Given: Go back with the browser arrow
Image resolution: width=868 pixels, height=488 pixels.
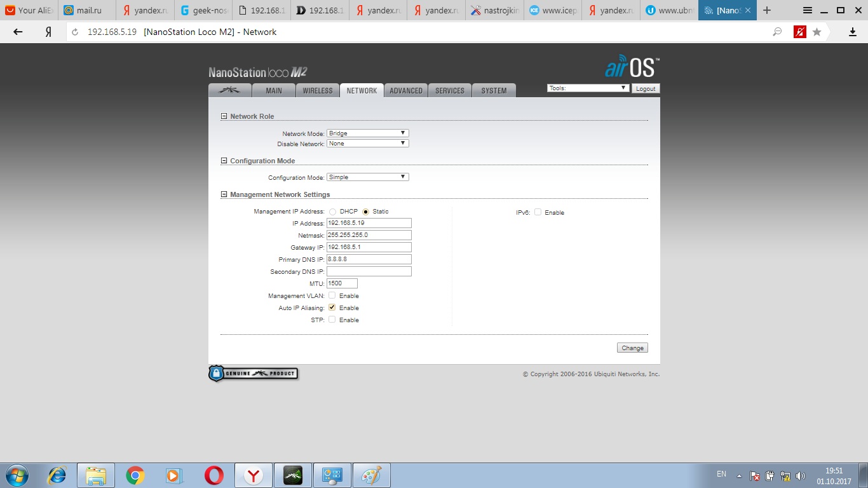Looking at the screenshot, I should 18,32.
